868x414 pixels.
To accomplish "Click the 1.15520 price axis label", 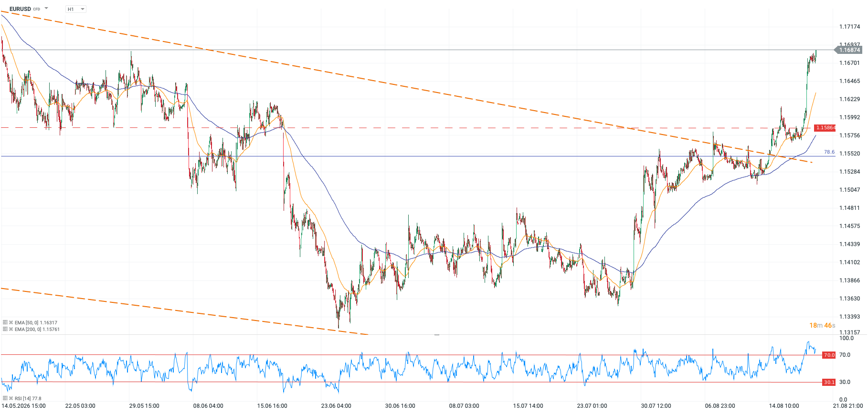I will pos(850,154).
